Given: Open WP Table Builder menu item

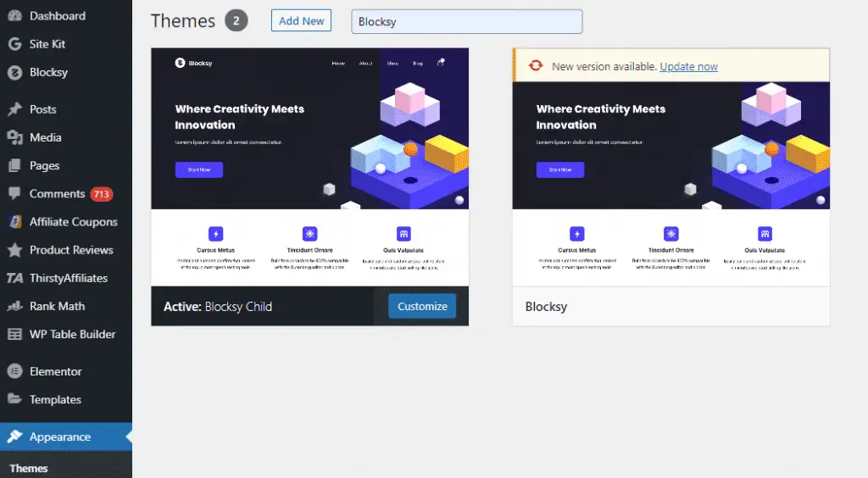Looking at the screenshot, I should click(66, 334).
